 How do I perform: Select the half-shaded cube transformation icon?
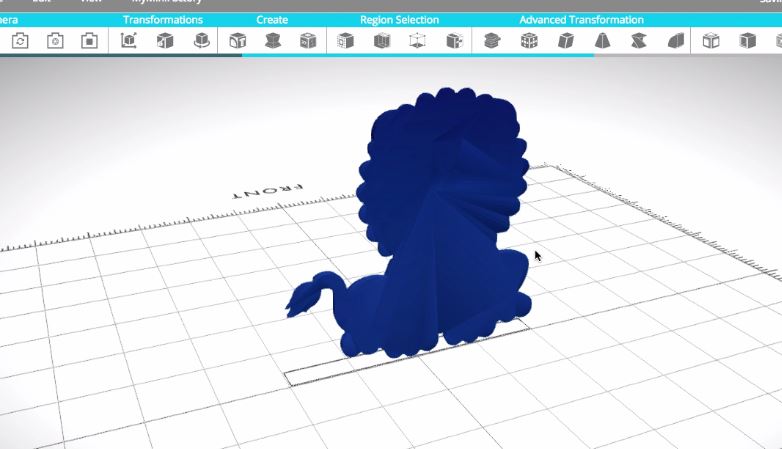point(165,40)
